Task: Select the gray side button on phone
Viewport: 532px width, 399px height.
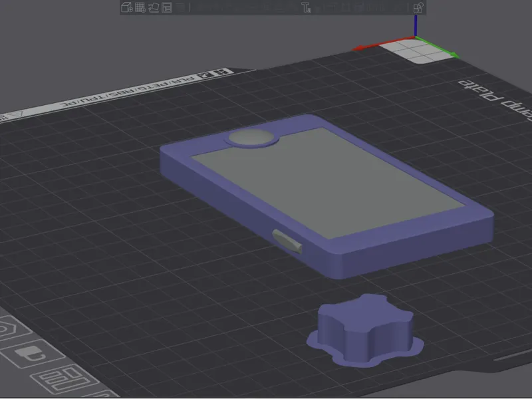Action: point(287,241)
